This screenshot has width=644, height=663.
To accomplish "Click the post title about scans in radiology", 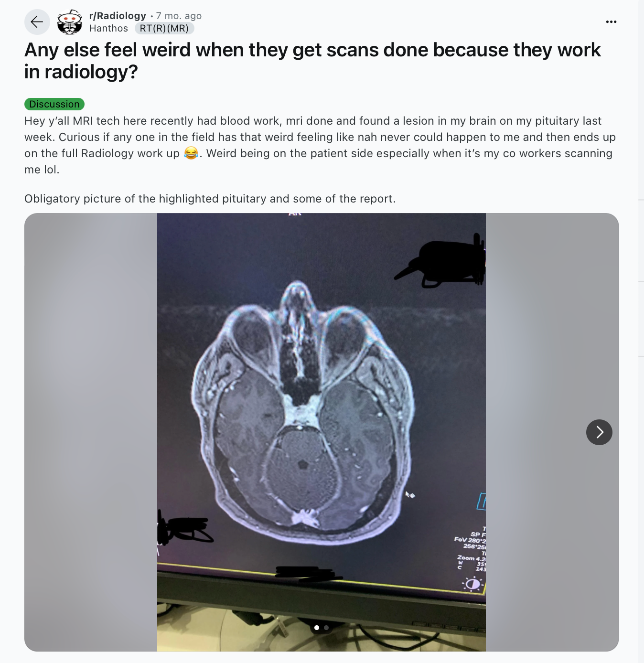I will (x=312, y=61).
